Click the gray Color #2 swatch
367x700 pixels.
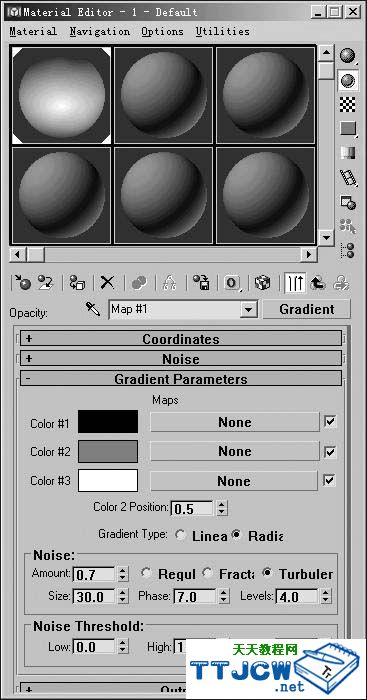pyautogui.click(x=108, y=451)
